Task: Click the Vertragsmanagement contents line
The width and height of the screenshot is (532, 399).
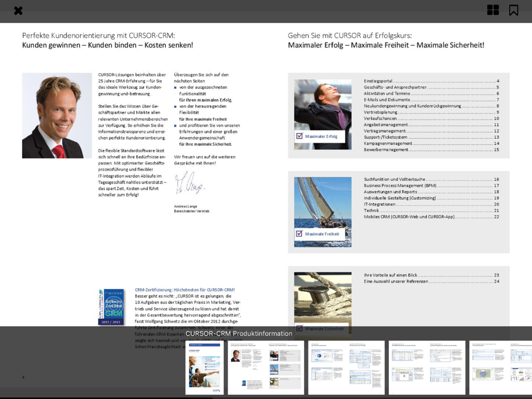Action: (x=431, y=131)
